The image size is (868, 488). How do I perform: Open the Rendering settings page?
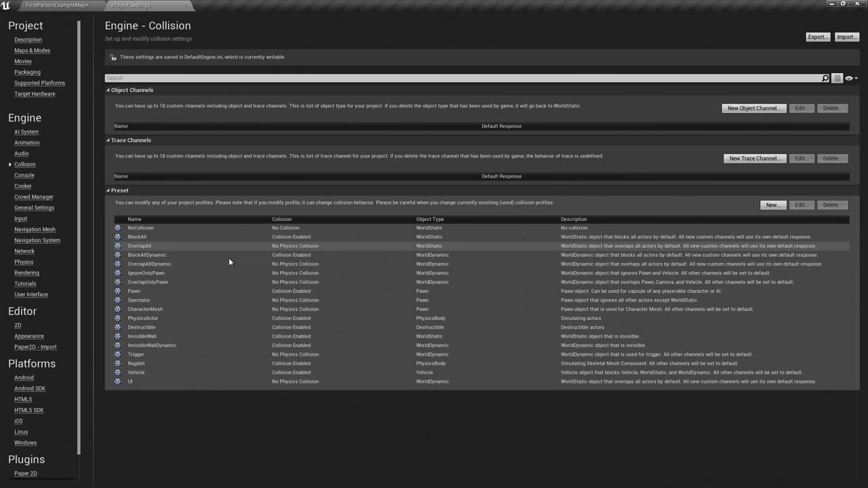click(26, 273)
